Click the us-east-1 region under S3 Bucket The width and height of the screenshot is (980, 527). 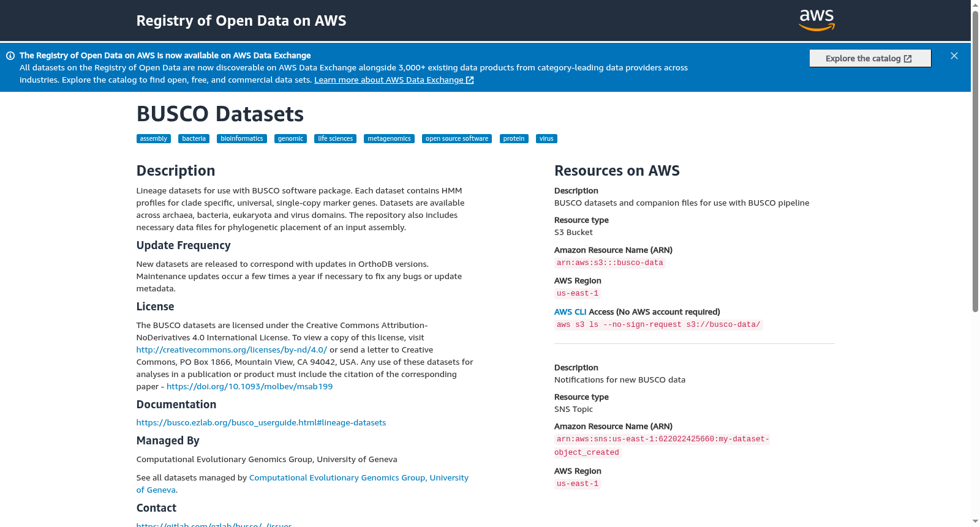(578, 293)
